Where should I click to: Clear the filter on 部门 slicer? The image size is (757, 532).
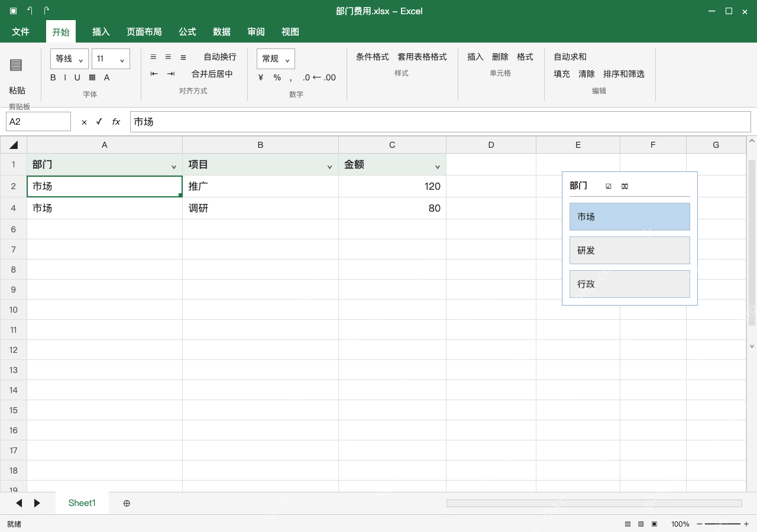pyautogui.click(x=625, y=186)
